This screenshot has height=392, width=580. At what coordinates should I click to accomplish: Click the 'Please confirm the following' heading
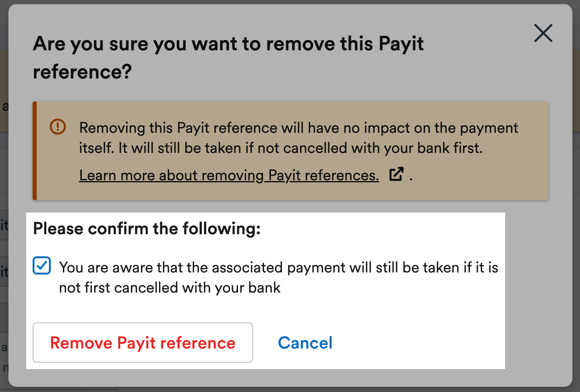coord(147,229)
